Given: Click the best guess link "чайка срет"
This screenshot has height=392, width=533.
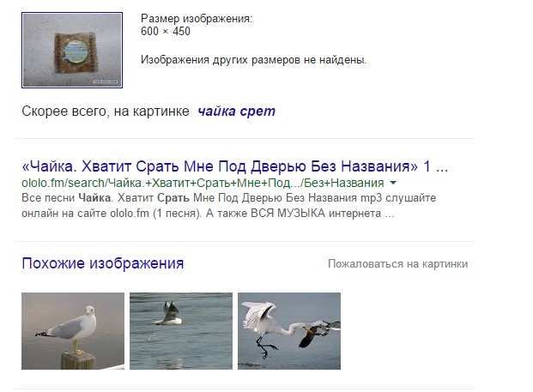Looking at the screenshot, I should pos(237,111).
